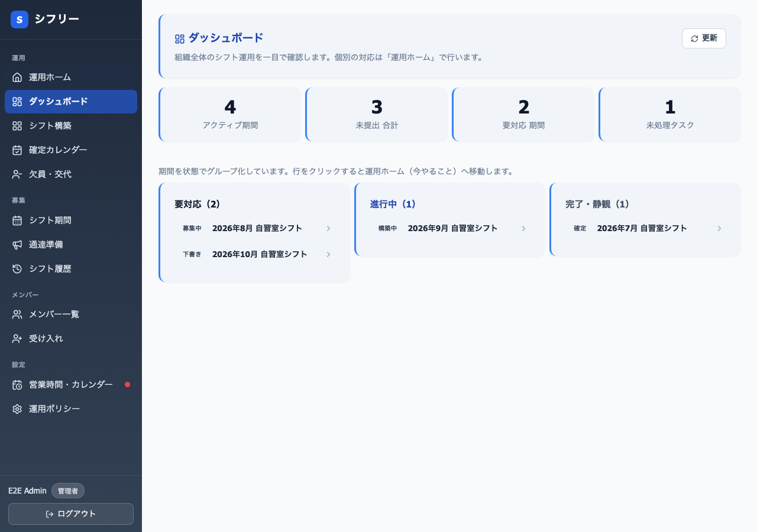Click the シフト履歴 history clock icon
Screen dimensions: 757x532
17,269
